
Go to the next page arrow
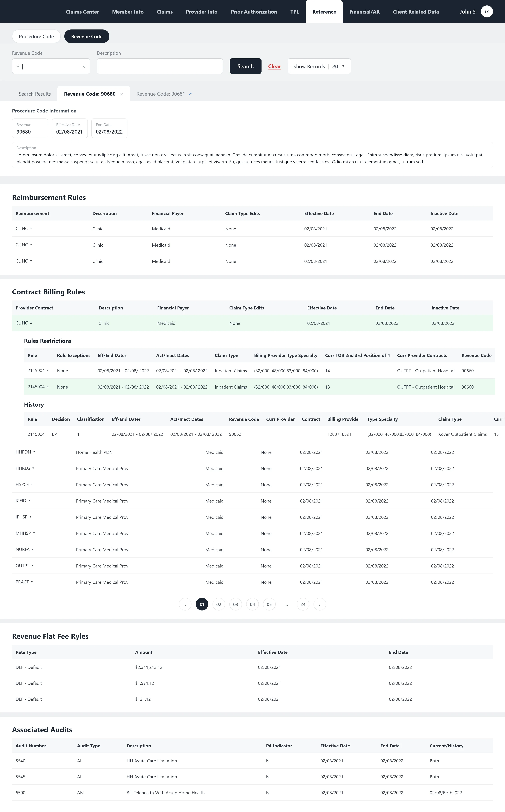point(320,604)
